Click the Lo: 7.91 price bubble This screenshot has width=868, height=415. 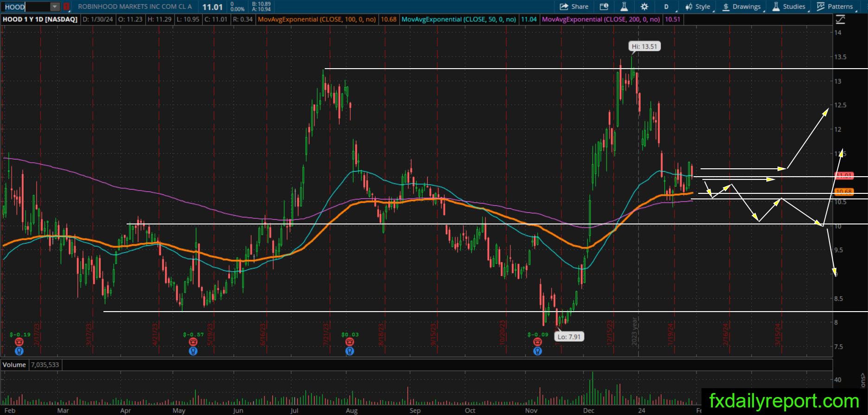569,337
